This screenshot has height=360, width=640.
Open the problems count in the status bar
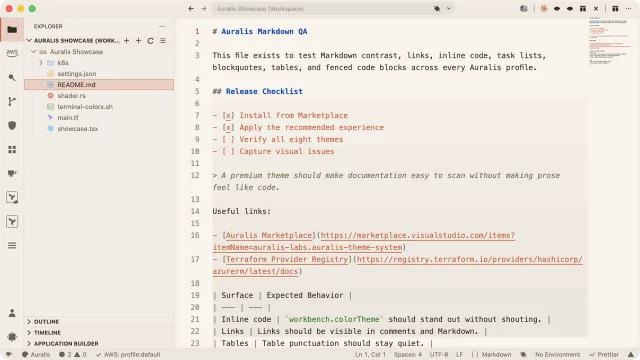tap(73, 354)
